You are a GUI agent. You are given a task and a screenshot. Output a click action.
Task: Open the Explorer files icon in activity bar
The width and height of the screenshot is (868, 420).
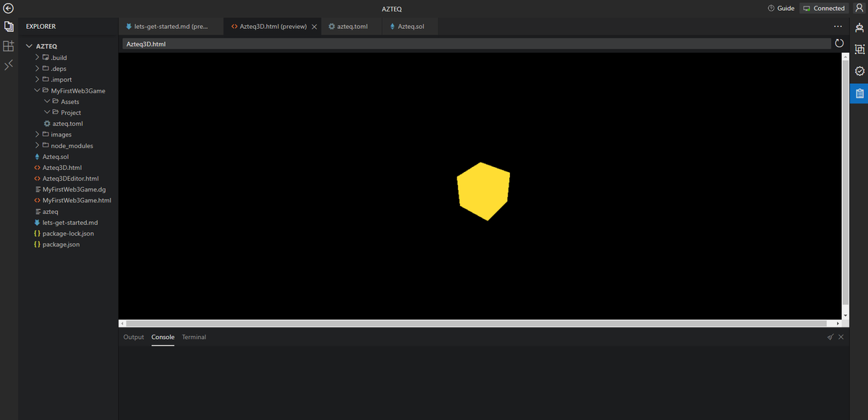click(9, 27)
